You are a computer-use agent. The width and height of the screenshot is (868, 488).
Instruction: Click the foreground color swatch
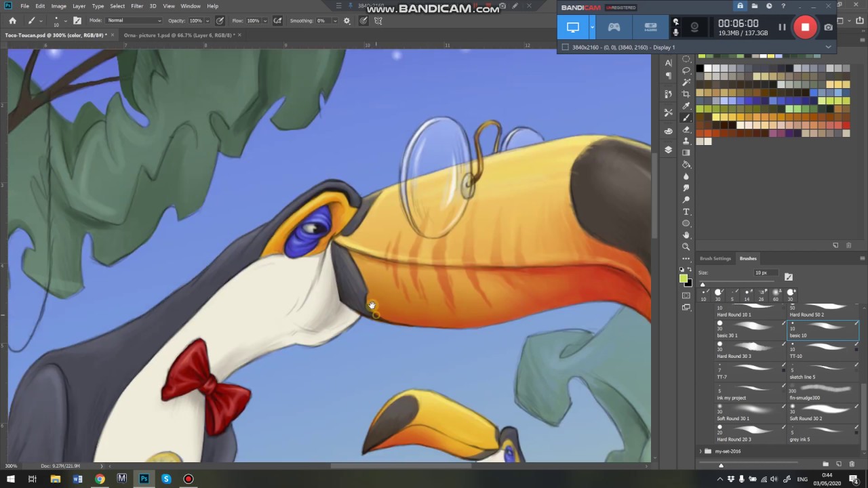683,279
